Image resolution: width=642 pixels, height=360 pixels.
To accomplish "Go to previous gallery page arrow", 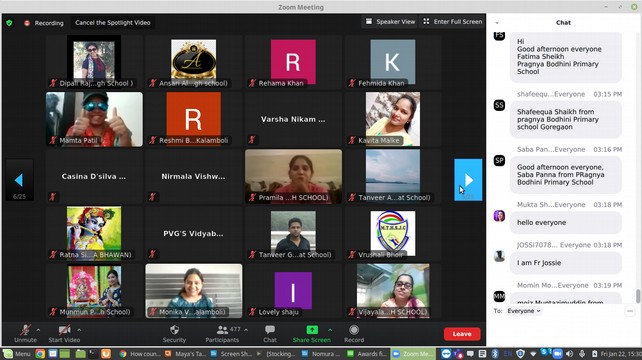I will [19, 180].
